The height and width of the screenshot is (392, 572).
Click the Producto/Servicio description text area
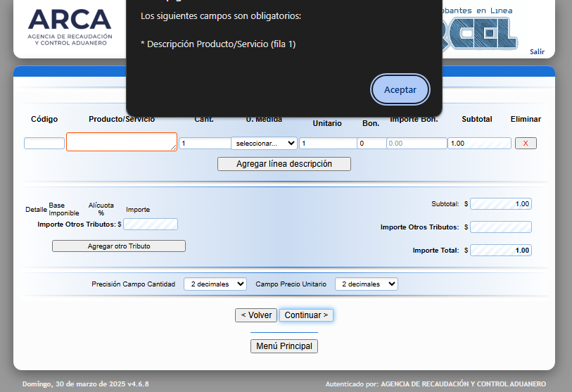(x=121, y=142)
